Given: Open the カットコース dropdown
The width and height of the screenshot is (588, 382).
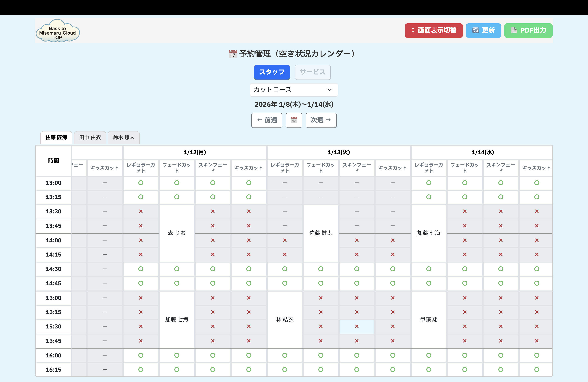Looking at the screenshot, I should coord(294,90).
